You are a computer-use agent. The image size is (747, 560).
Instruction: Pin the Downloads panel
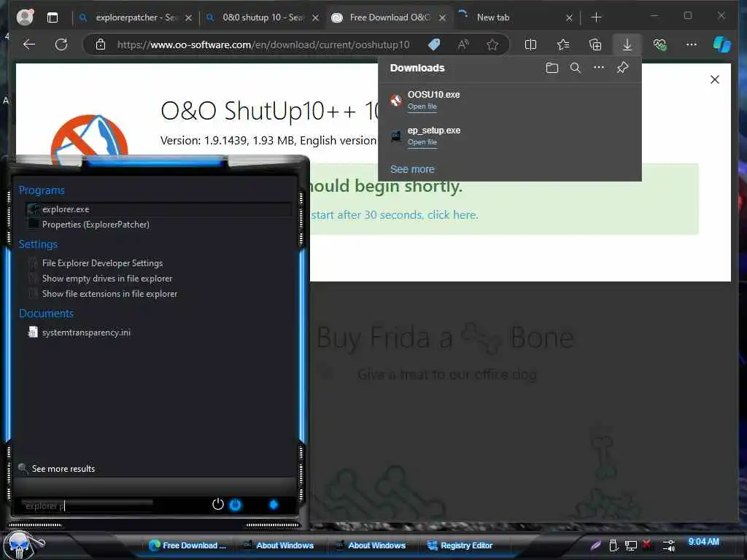[622, 68]
